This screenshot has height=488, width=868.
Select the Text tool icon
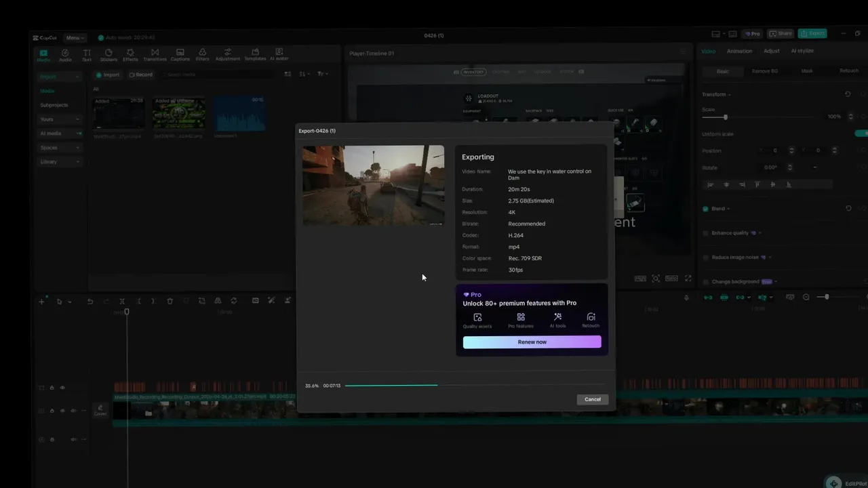click(x=87, y=55)
